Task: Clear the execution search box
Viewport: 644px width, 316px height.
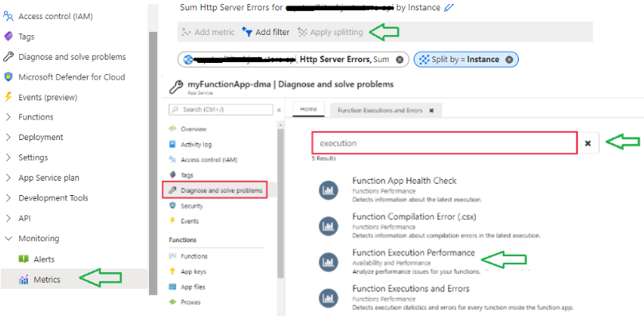Action: (587, 143)
